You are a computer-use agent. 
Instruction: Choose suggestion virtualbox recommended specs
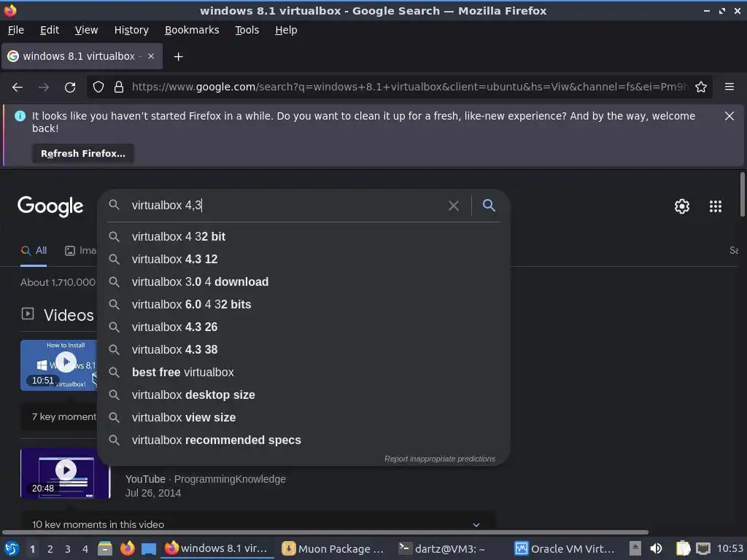click(x=304, y=440)
